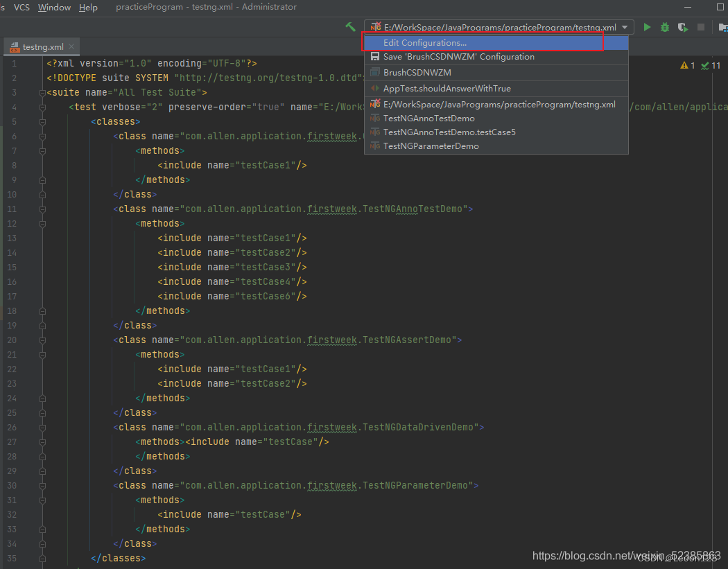This screenshot has width=728, height=569.
Task: Open the Help menu
Action: coord(88,7)
